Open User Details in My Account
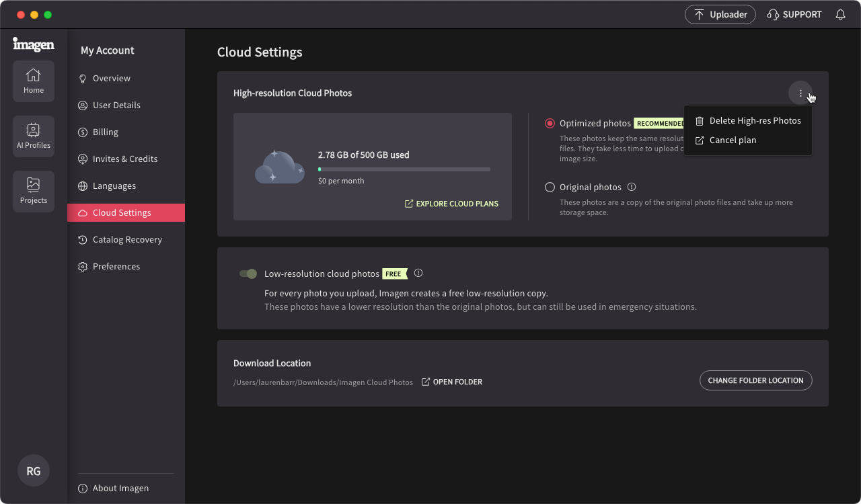 (126, 105)
